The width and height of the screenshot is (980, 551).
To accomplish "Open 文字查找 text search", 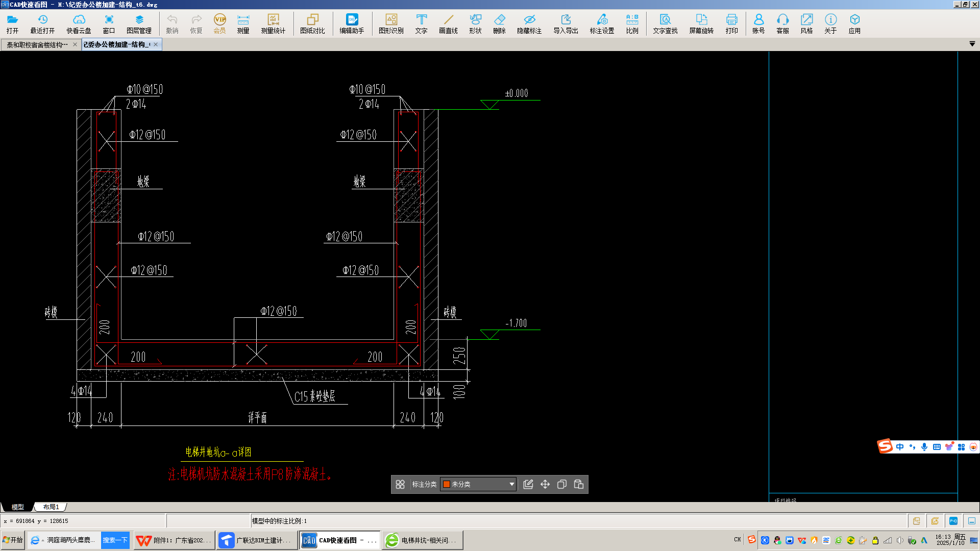I will pos(665,23).
